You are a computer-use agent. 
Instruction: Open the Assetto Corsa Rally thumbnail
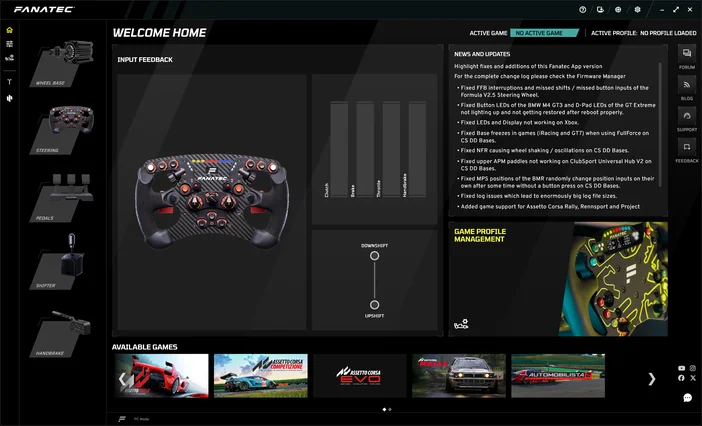coord(459,376)
